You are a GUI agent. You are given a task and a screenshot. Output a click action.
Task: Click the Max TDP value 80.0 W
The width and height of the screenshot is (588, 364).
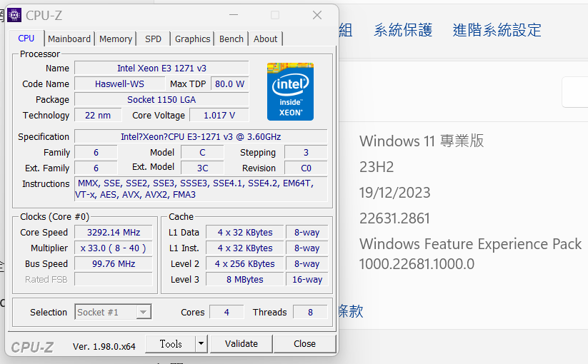(229, 84)
